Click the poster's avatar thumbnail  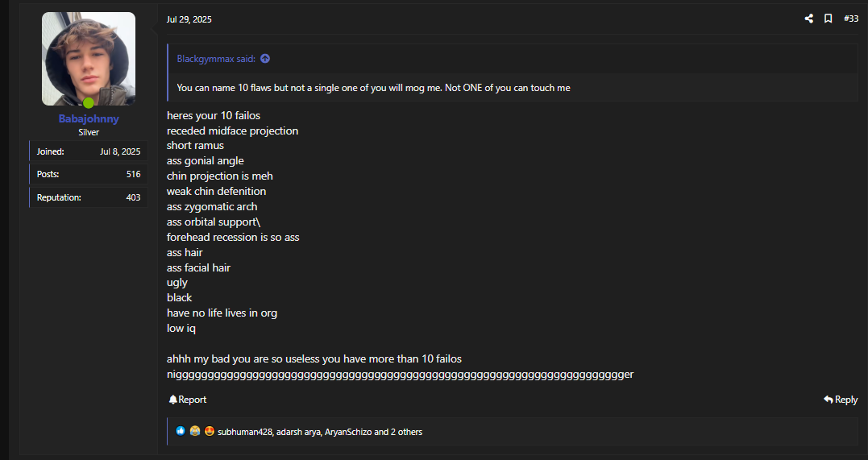89,59
